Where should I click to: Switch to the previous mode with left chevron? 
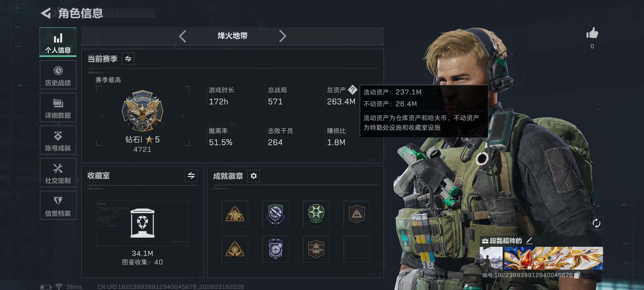tap(183, 36)
